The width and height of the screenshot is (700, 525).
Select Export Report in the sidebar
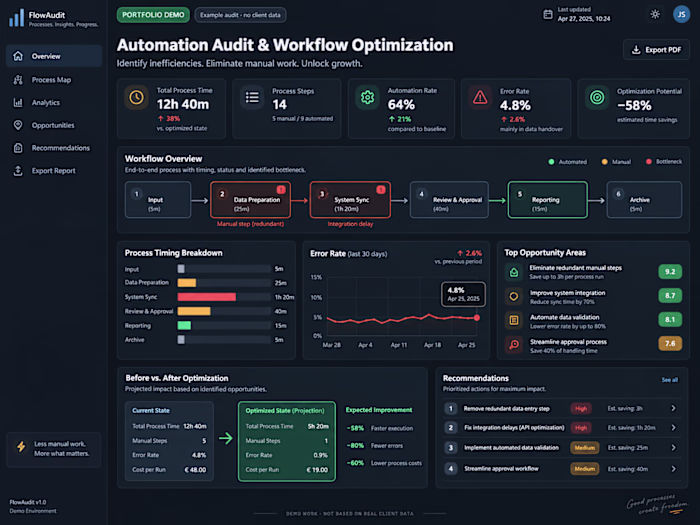pos(54,171)
